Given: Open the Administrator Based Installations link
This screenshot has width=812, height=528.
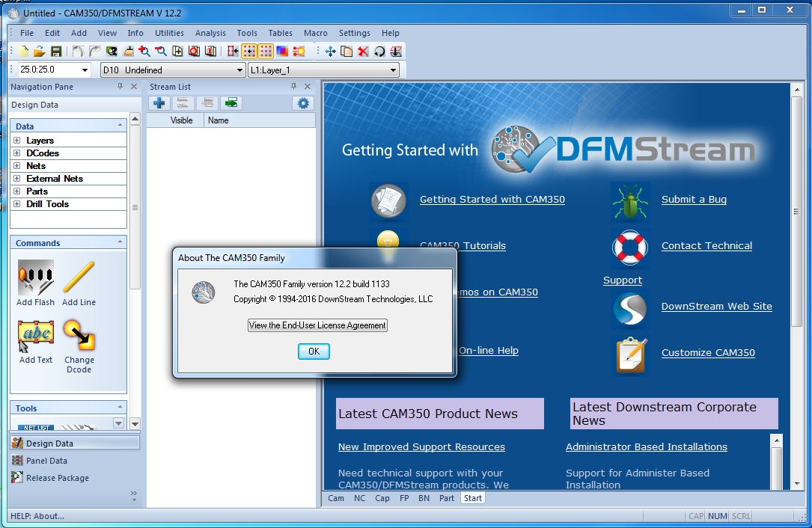Looking at the screenshot, I should coord(647,446).
